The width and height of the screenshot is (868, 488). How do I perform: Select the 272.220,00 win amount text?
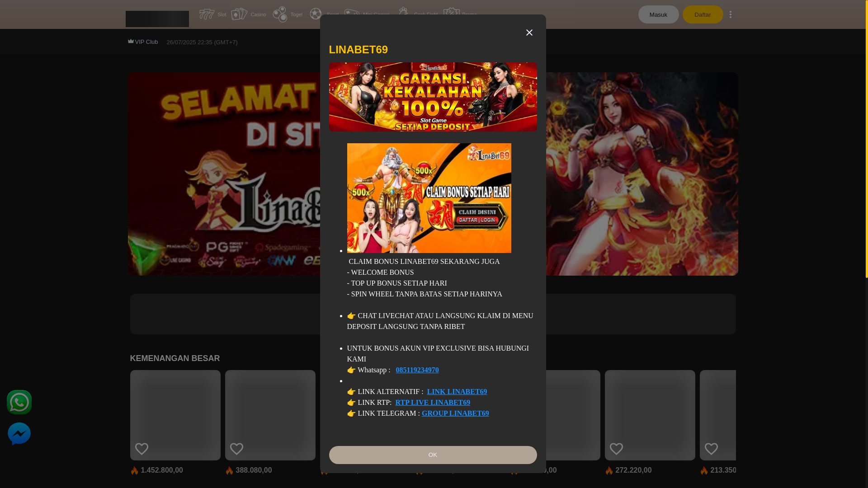click(633, 470)
